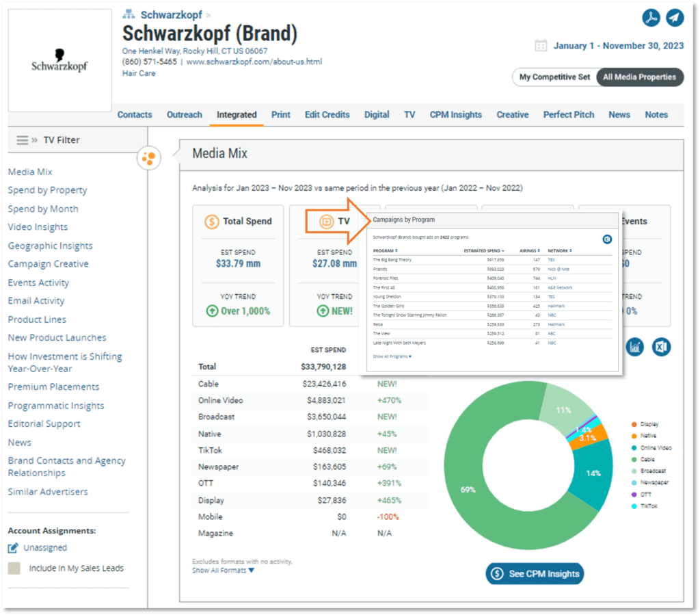Click the TikTok legend color dot
The width and height of the screenshot is (700, 615).
(x=634, y=506)
